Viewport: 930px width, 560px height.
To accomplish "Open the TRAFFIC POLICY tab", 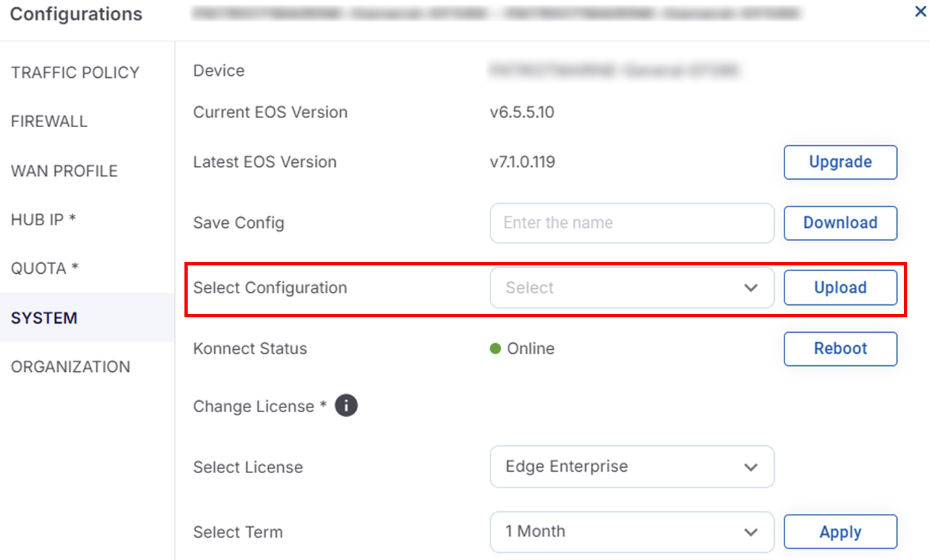I will pyautogui.click(x=75, y=73).
